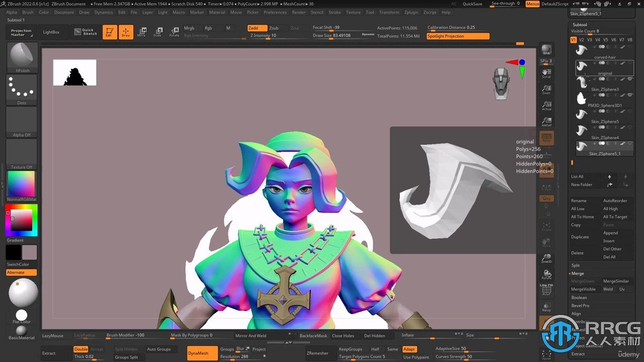Move subtool up with arrow icon
The image size is (644, 362).
[x=609, y=176]
